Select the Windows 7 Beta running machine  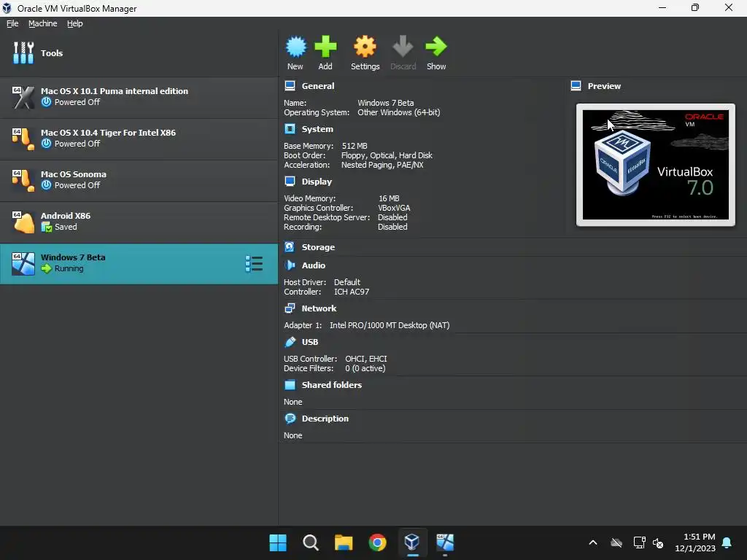pos(139,264)
